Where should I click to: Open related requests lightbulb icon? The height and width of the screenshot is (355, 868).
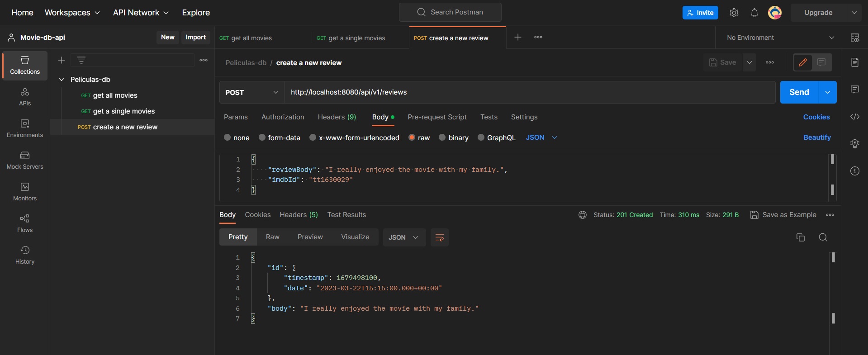855,144
